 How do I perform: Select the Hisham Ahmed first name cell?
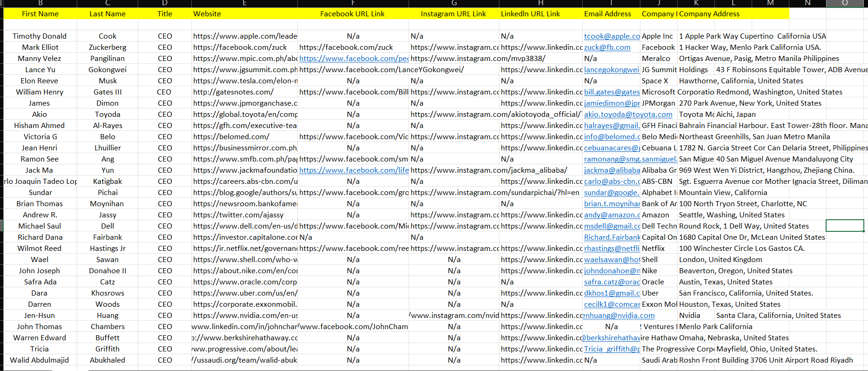[40, 125]
